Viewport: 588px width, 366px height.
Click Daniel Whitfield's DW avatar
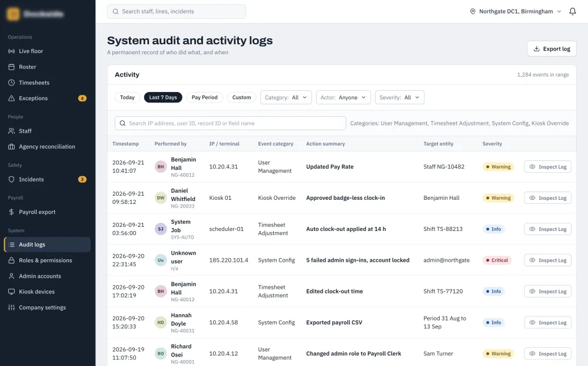pyautogui.click(x=161, y=198)
